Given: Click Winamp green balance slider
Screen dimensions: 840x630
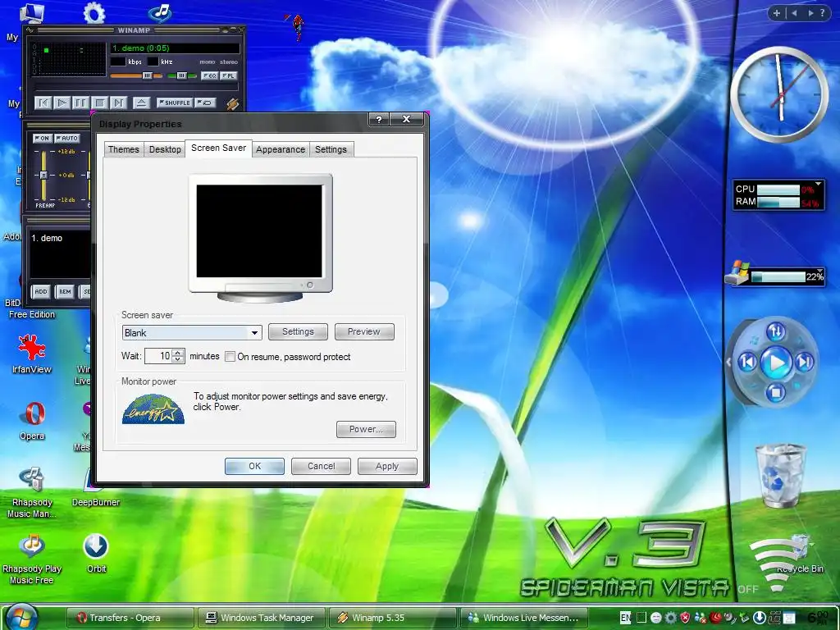Looking at the screenshot, I should 182,76.
